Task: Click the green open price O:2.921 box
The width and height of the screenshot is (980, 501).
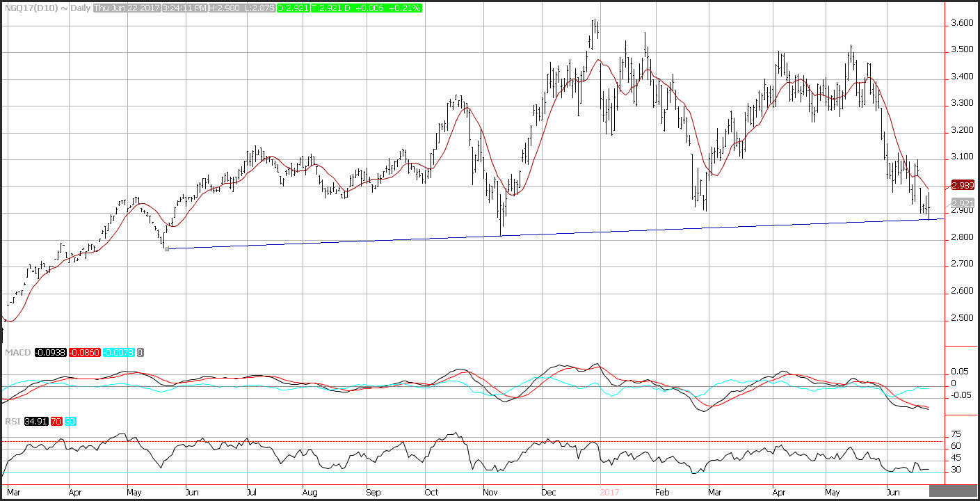Action: (x=292, y=8)
